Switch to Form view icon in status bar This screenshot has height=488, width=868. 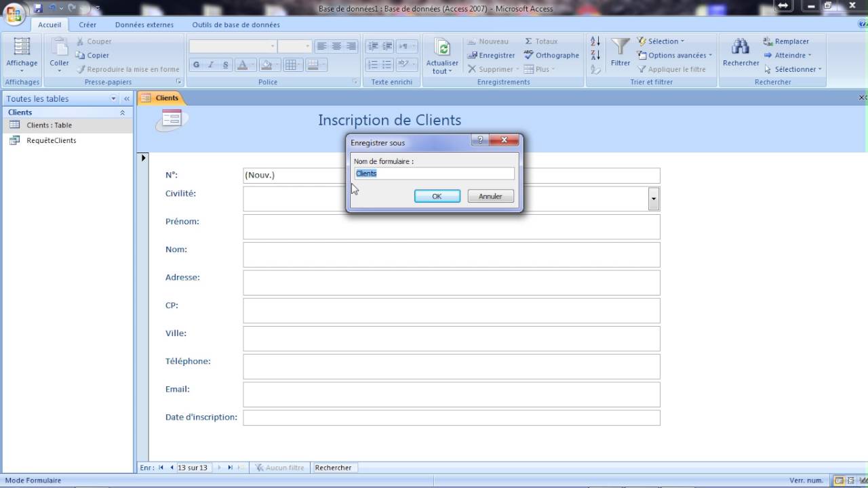point(839,481)
